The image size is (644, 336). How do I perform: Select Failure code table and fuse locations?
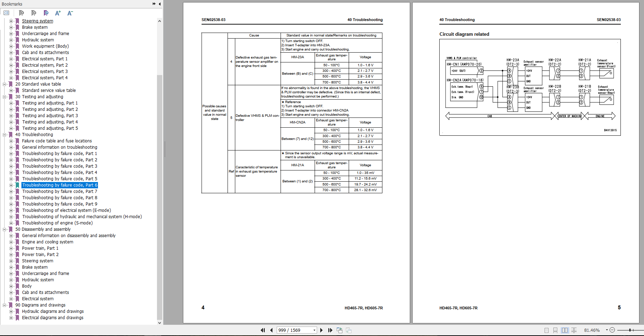57,141
